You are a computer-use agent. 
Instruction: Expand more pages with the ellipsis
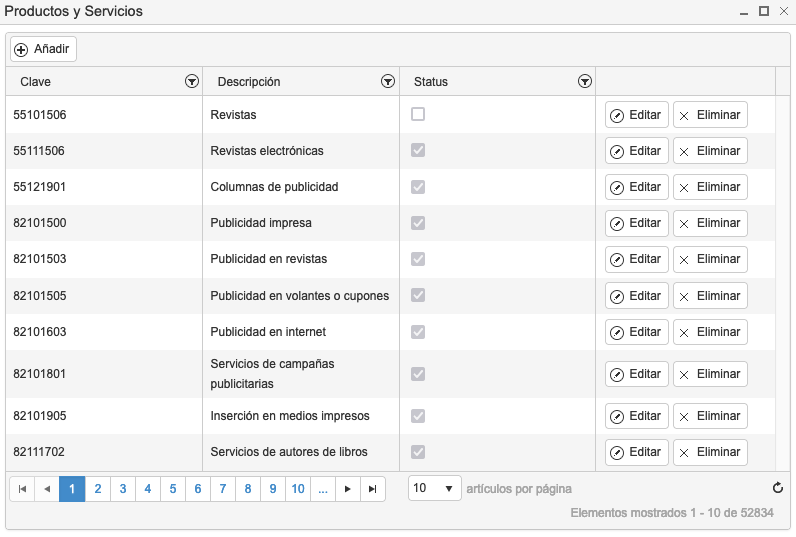323,489
